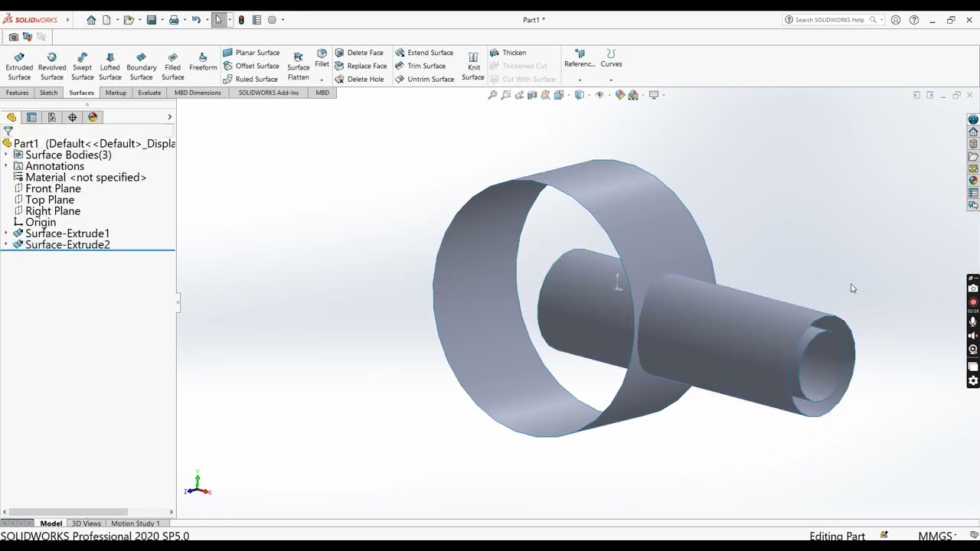Viewport: 980px width, 551px height.
Task: Expand the Annotations folder
Action: pyautogui.click(x=6, y=166)
